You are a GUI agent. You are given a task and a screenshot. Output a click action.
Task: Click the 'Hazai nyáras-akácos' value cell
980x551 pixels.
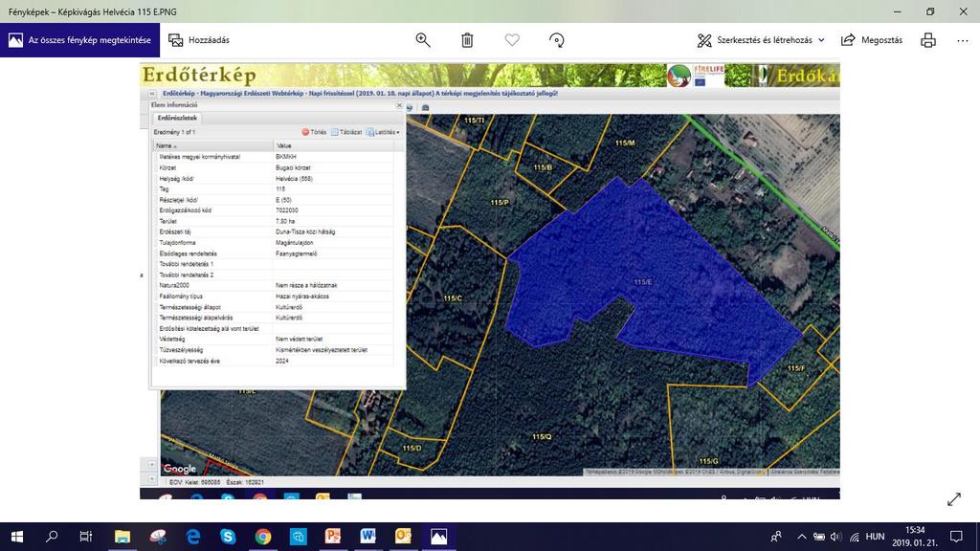click(x=301, y=297)
